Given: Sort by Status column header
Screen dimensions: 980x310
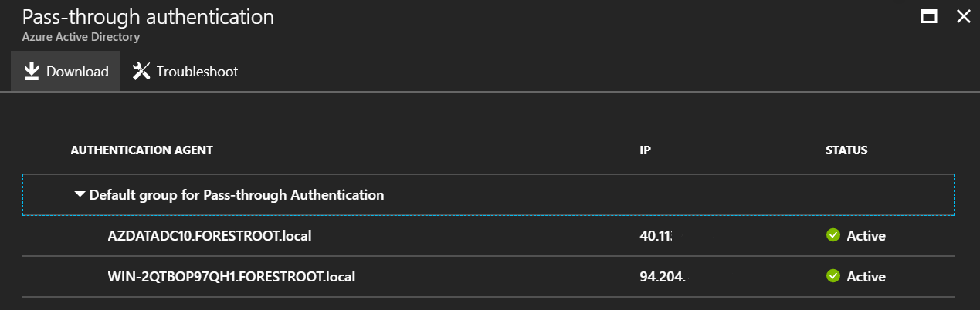Looking at the screenshot, I should [x=846, y=150].
